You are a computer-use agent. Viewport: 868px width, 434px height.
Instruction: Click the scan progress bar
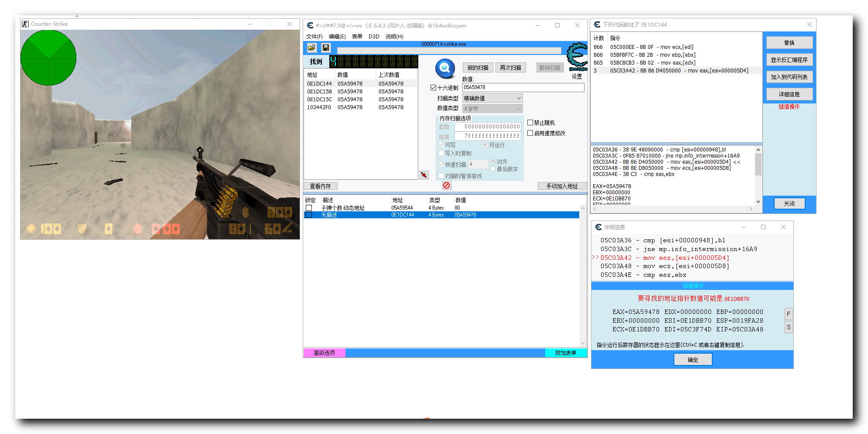(x=449, y=51)
